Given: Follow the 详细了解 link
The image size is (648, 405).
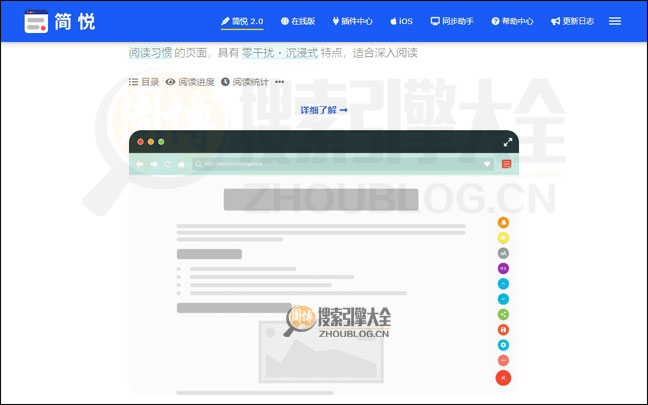Looking at the screenshot, I should (x=324, y=110).
